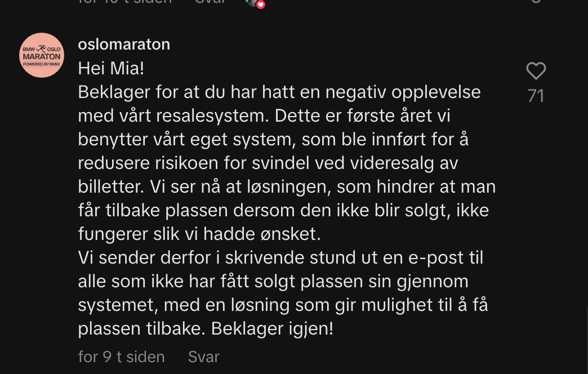
Task: Click the previous comment's cut-off like count
Action: pos(536,2)
